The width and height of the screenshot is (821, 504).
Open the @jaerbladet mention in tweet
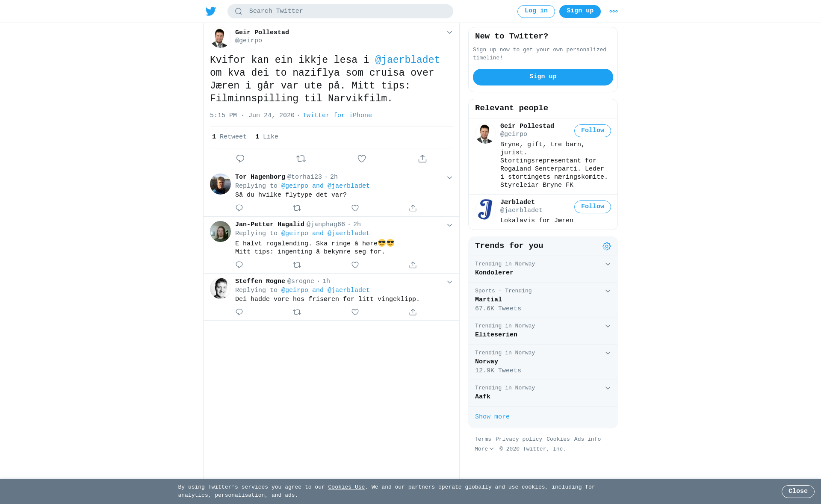(x=408, y=60)
